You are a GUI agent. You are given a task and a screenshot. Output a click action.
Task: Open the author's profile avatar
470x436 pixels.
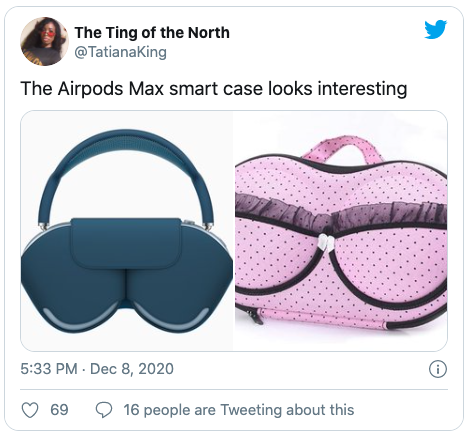point(44,42)
